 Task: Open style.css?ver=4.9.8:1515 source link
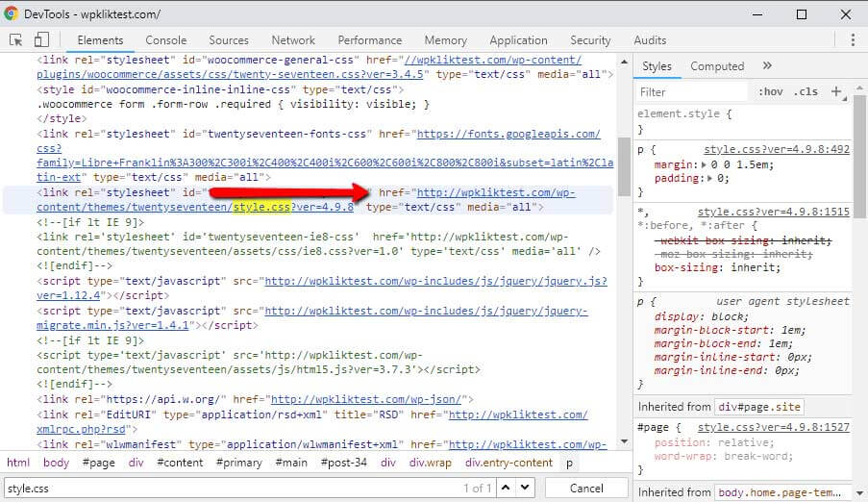coord(774,212)
